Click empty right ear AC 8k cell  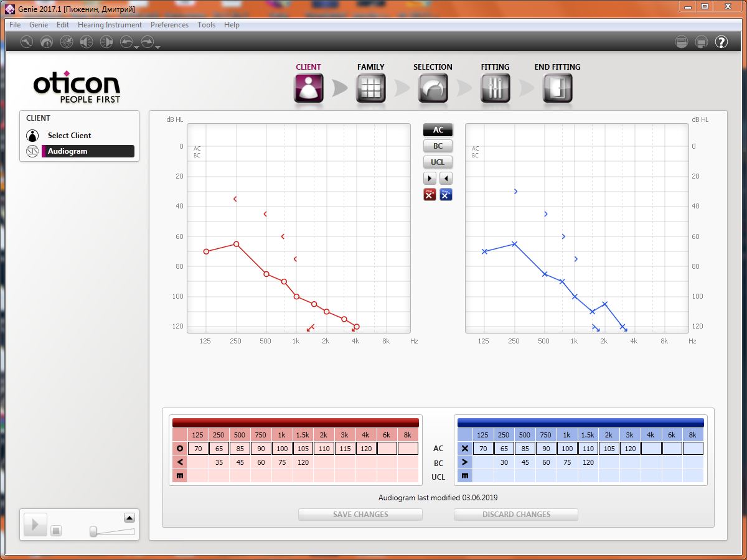408,449
